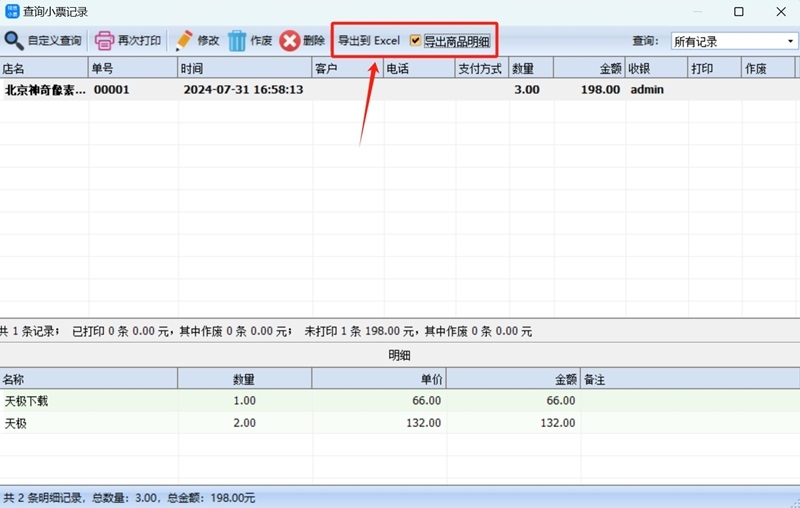This screenshot has width=800, height=508.
Task: Select detail row 天极
Action: (400, 423)
